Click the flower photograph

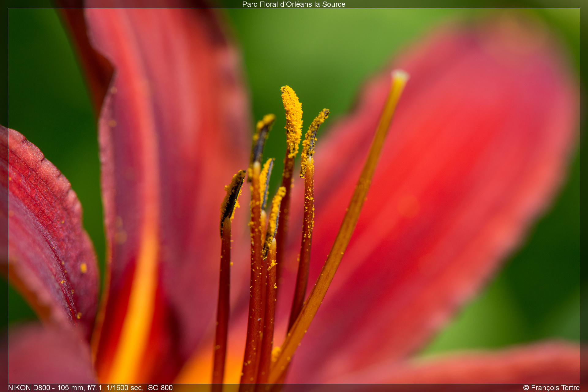point(294,196)
